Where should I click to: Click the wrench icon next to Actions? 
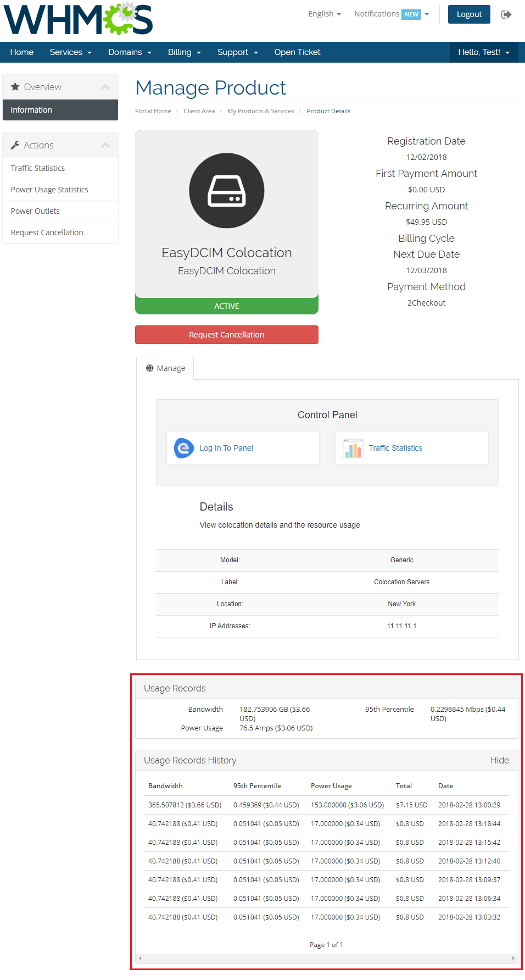point(15,145)
